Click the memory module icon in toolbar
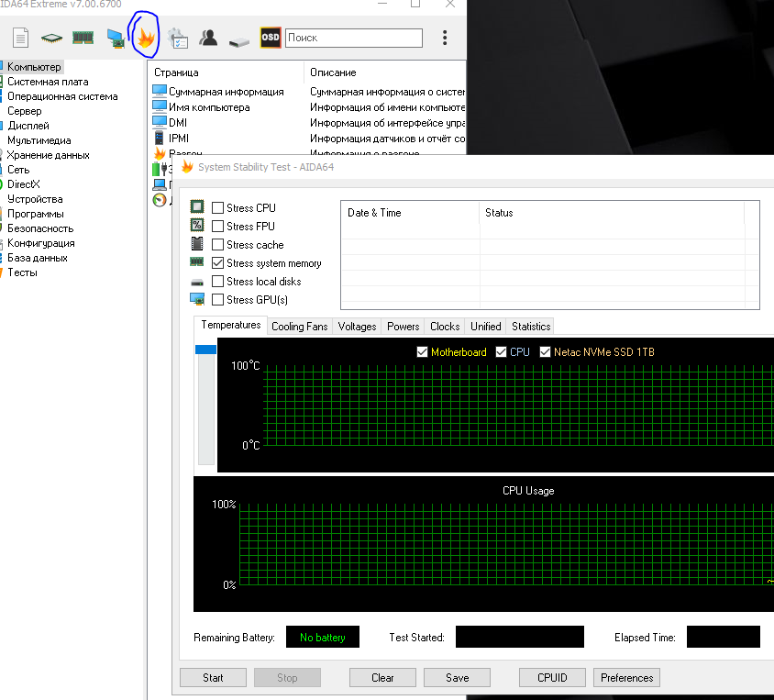 [x=83, y=38]
